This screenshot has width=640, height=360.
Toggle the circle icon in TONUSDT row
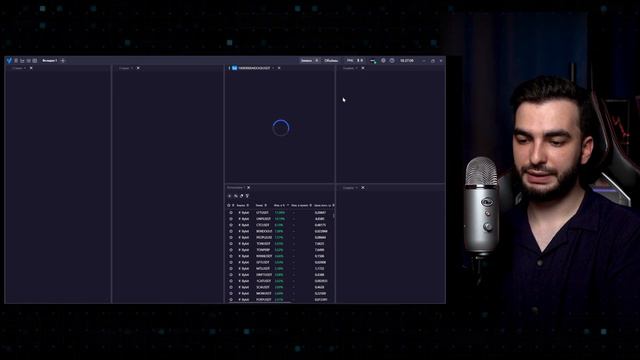[231, 244]
